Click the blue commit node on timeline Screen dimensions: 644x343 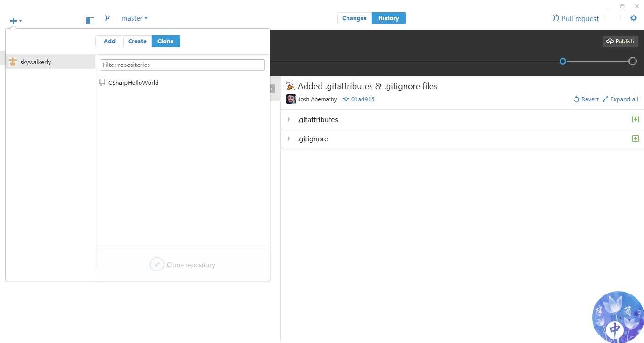coord(562,61)
